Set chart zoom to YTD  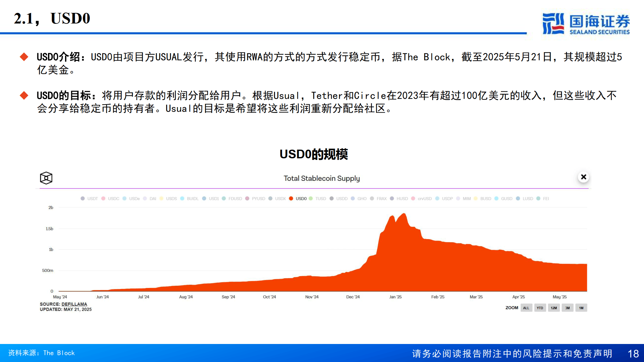pos(540,308)
